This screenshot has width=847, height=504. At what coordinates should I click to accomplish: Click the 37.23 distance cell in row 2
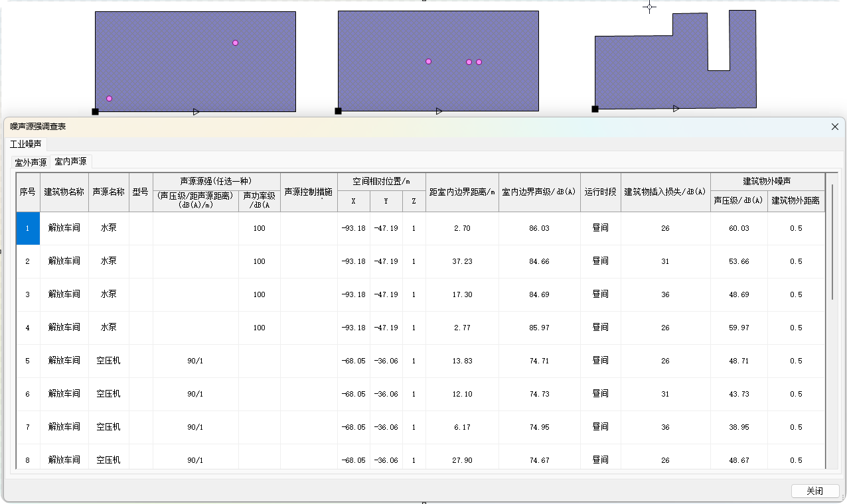tap(462, 261)
